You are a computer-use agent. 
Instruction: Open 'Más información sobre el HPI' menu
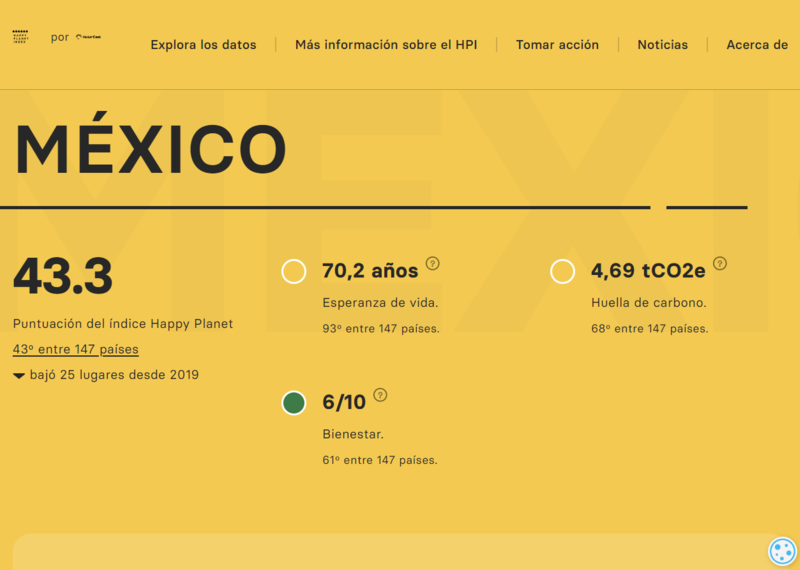386,45
